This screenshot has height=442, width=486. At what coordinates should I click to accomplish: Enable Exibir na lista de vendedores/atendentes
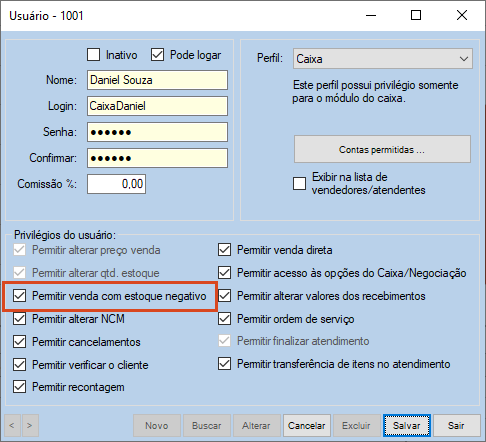(x=299, y=183)
